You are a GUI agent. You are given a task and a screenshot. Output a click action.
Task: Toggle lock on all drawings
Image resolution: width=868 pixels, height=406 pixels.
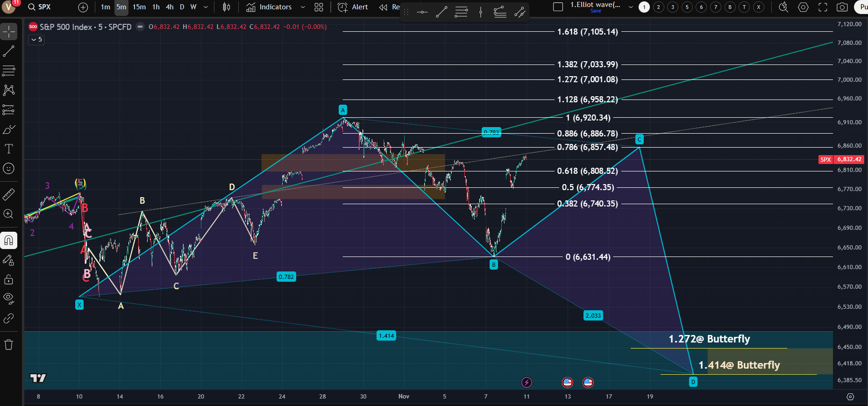click(x=9, y=280)
